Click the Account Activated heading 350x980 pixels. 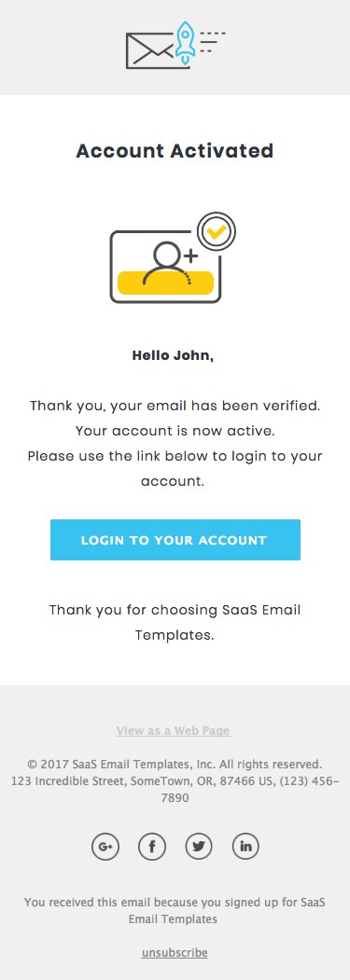pyautogui.click(x=175, y=151)
